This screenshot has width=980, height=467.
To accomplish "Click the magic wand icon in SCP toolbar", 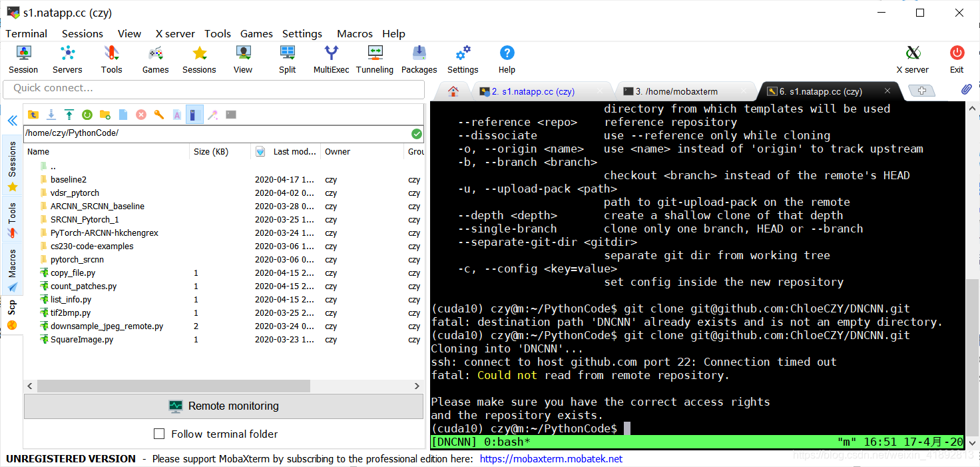I will [212, 115].
